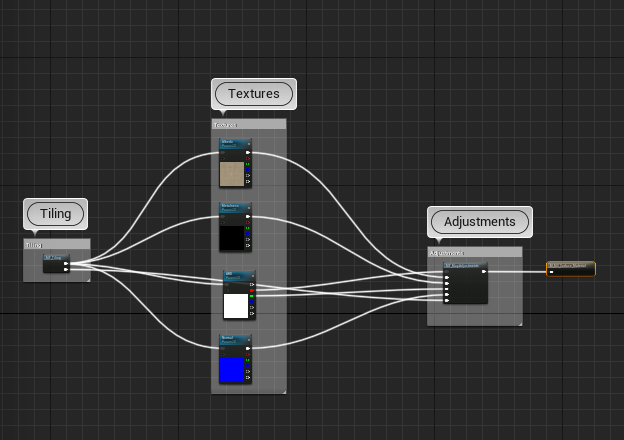The height and width of the screenshot is (440, 624).
Task: Click Metalness node's bottom RGBA output pin
Action: [248, 245]
